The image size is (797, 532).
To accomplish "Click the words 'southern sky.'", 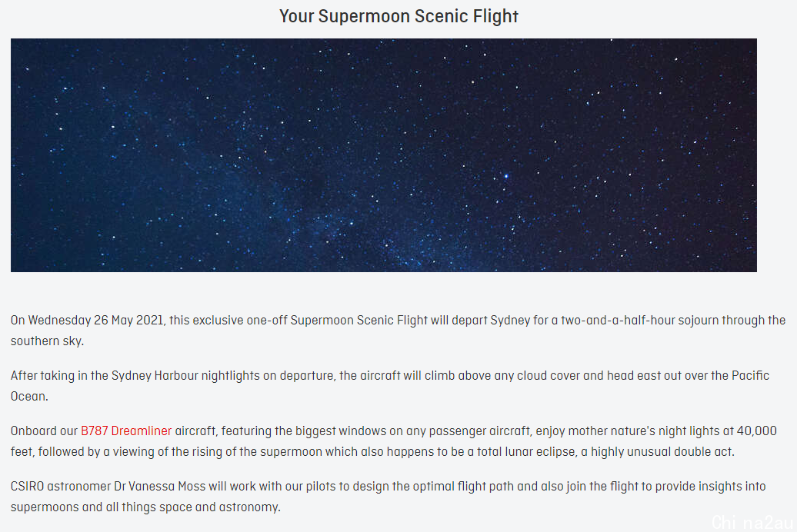I will [47, 341].
